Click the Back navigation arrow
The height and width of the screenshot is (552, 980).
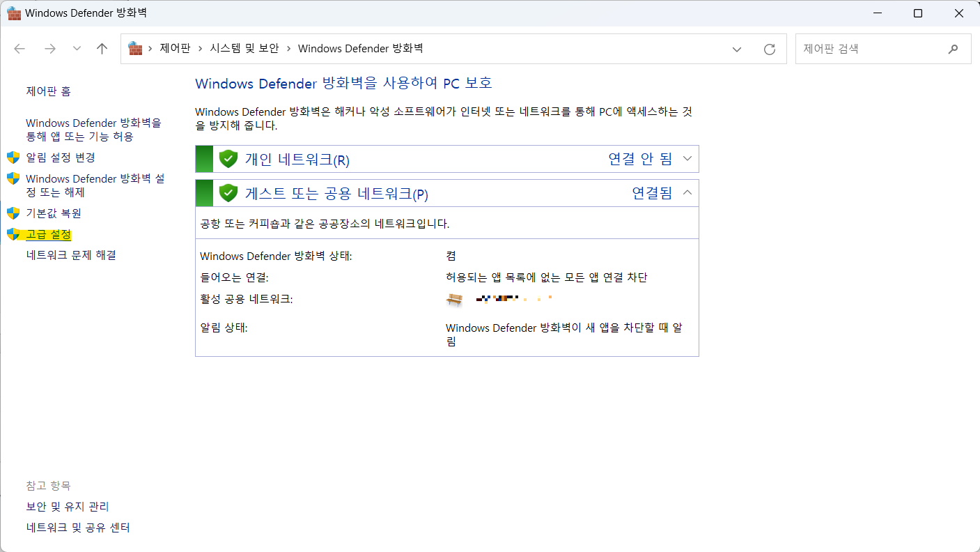click(20, 49)
